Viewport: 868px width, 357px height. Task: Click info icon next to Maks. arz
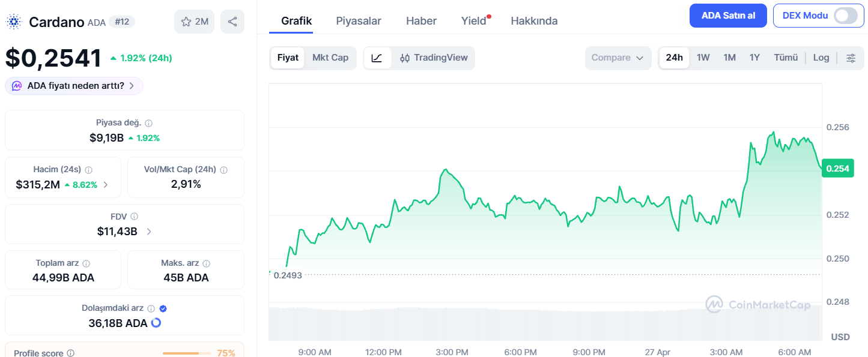[207, 263]
